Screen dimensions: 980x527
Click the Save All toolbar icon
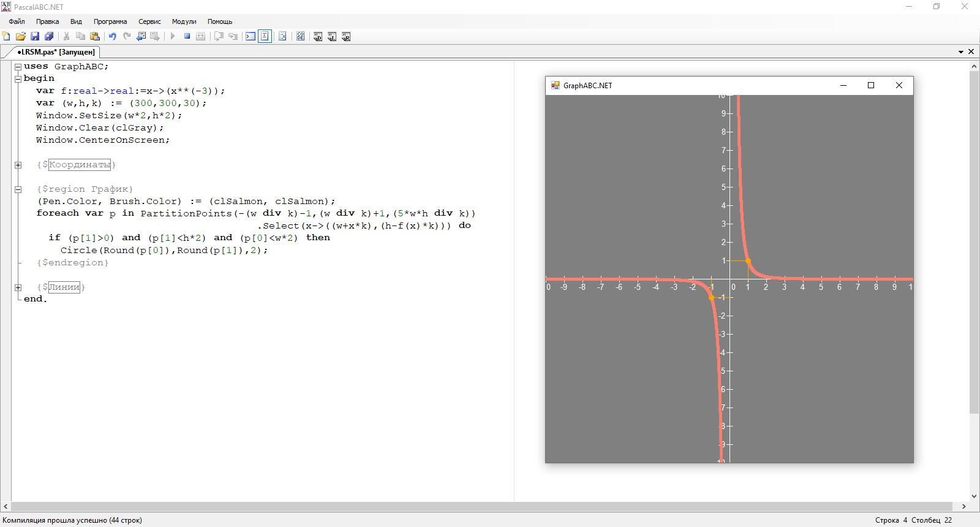point(49,37)
